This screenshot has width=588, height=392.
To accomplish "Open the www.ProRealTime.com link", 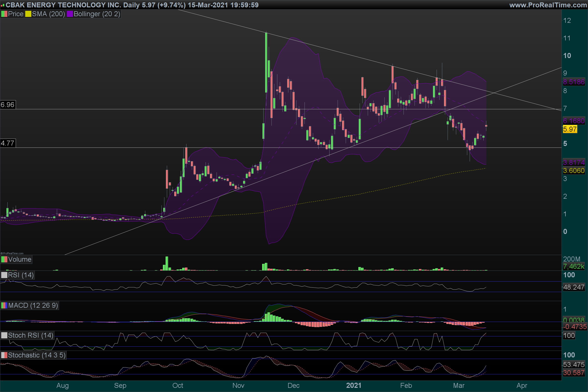I will (x=548, y=5).
